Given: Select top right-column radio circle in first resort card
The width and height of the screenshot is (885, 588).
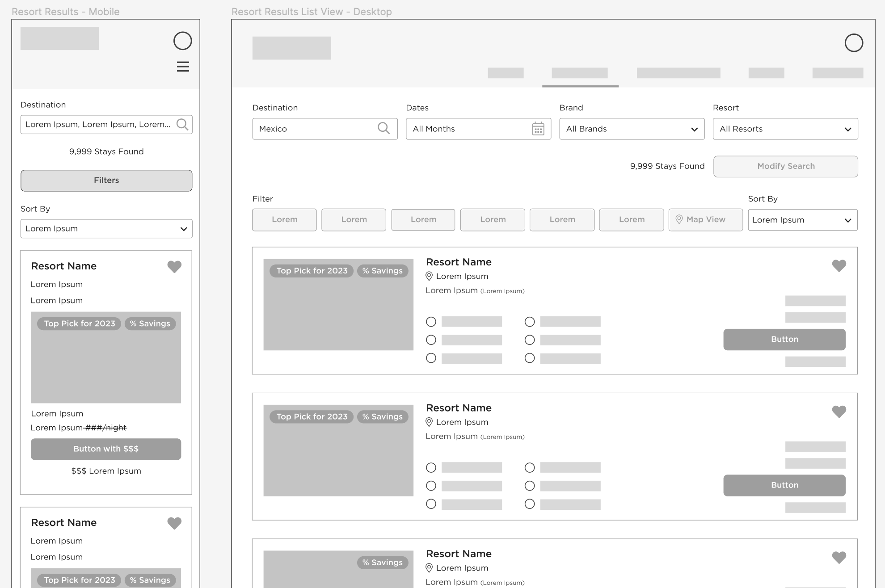Looking at the screenshot, I should [530, 322].
